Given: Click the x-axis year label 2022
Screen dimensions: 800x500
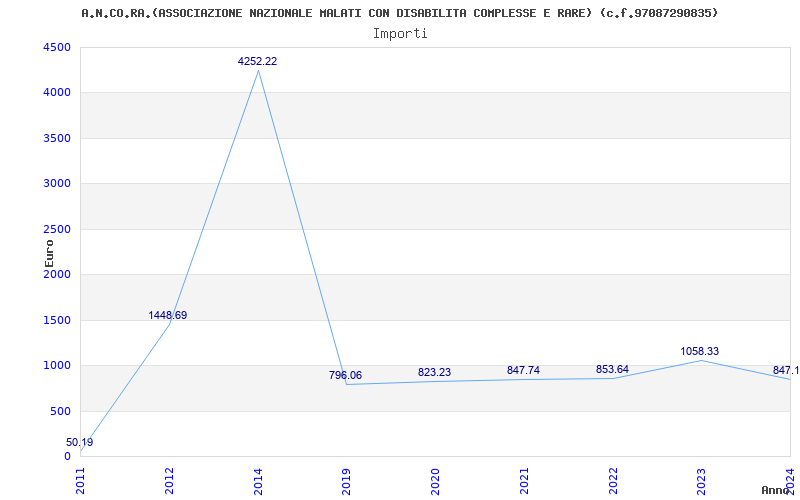Looking at the screenshot, I should [613, 482].
